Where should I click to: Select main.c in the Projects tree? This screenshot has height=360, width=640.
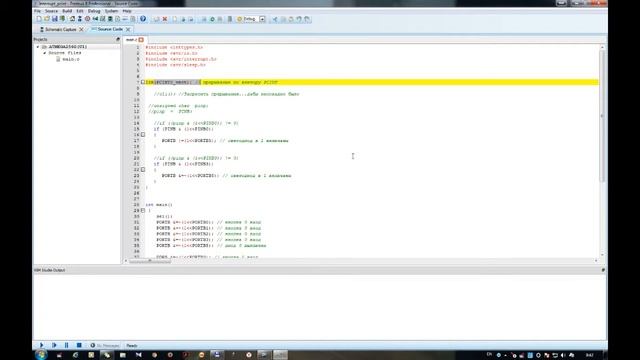[x=71, y=59]
